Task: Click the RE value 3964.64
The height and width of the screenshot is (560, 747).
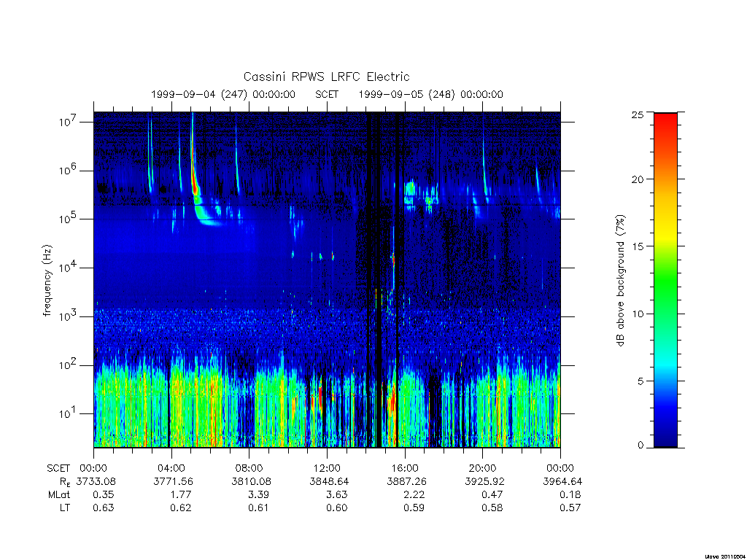Action: (x=562, y=481)
